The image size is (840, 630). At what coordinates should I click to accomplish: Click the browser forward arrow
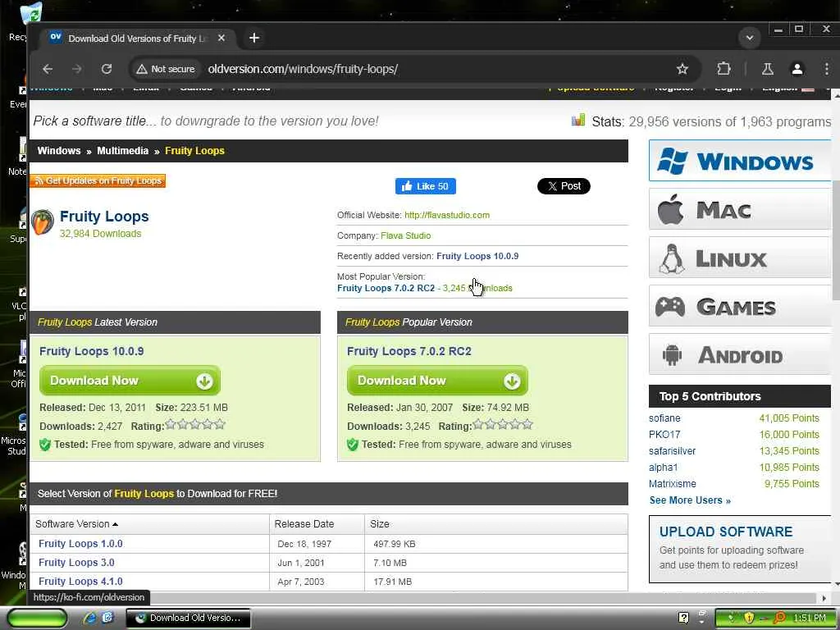click(x=77, y=69)
